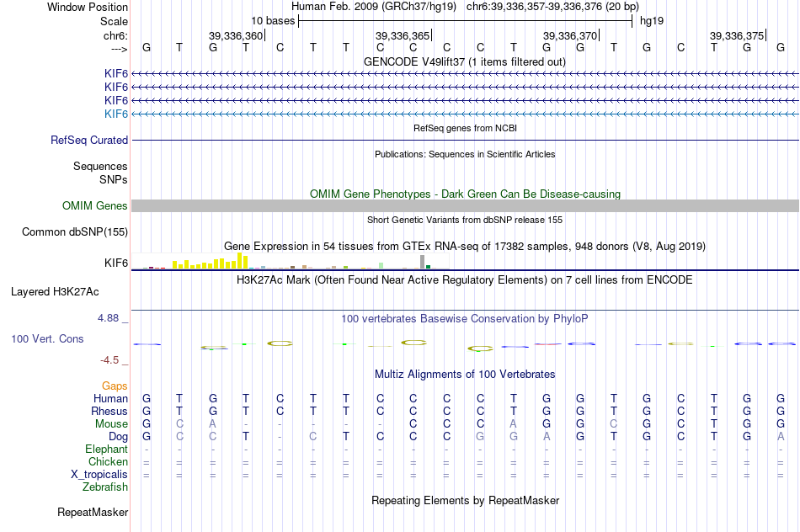Open the KIF6 GTEx expression bar chart
Screen dimensions: 800x532
[x=290, y=261]
